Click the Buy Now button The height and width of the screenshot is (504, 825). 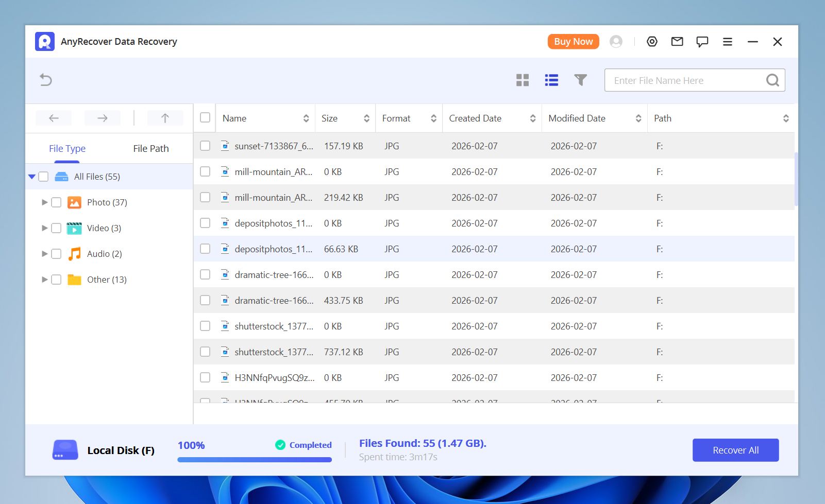[x=573, y=41]
